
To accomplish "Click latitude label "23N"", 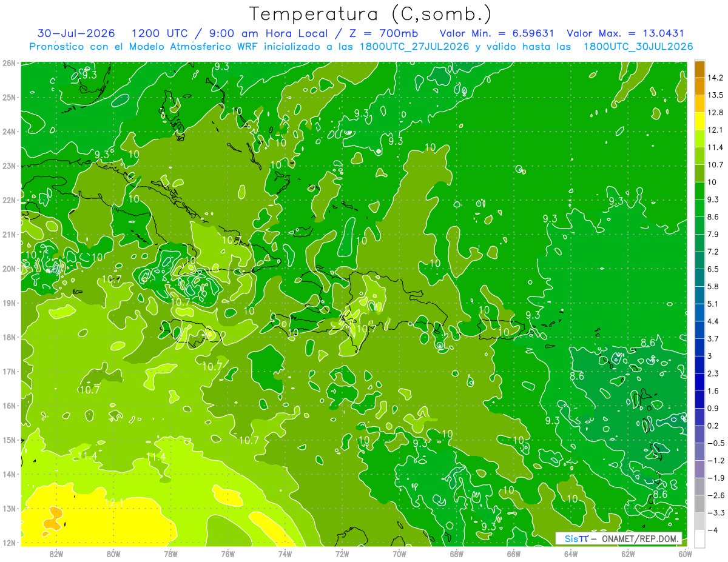I will 8,166.
